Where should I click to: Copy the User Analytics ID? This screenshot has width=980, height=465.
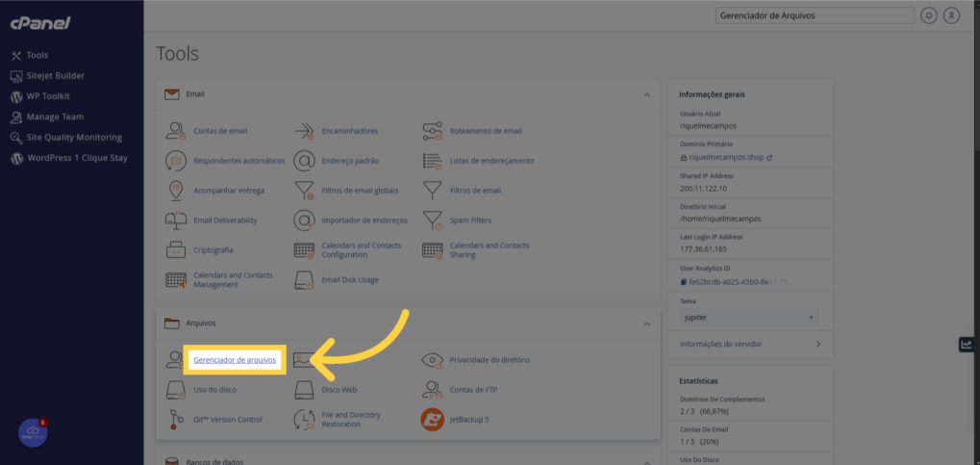(x=683, y=282)
